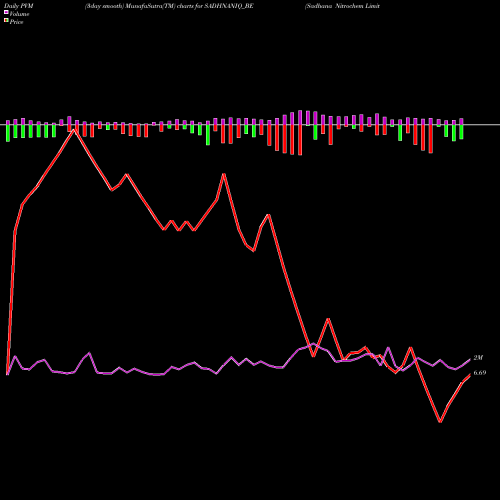Click the Price legend label

point(16,22)
